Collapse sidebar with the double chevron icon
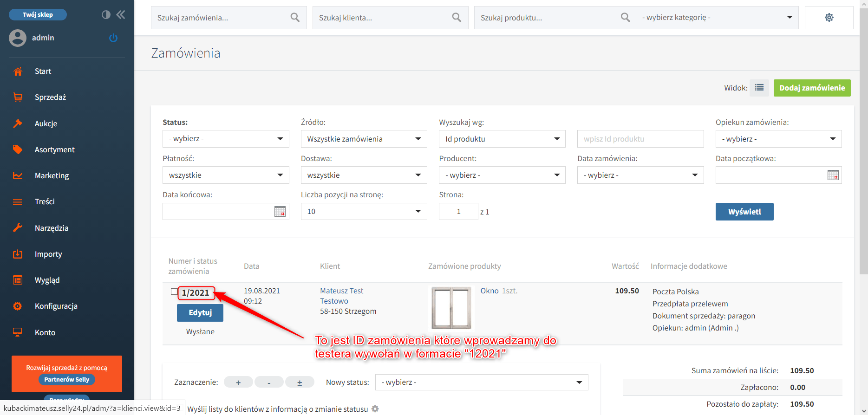This screenshot has width=868, height=415. [x=121, y=15]
